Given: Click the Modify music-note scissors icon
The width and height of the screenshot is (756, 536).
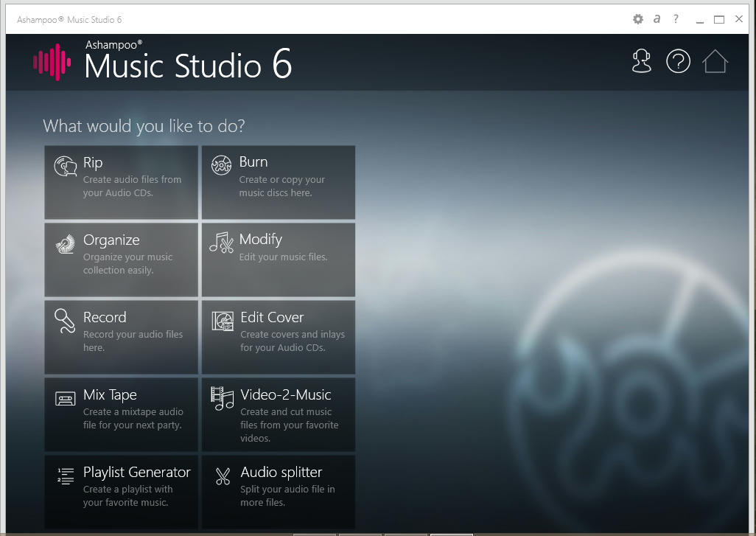Looking at the screenshot, I should (221, 243).
